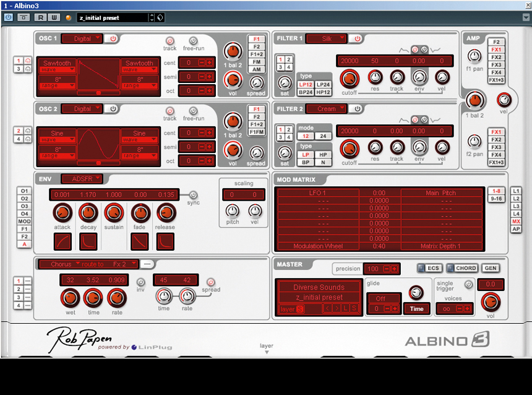The width and height of the screenshot is (532, 395).
Task: Open OSC 1 type dropdown showing Digital
Action: [x=82, y=39]
